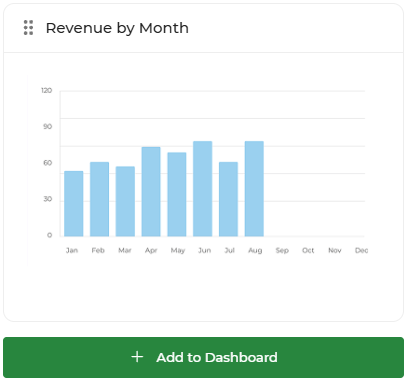
Task: Click the Nov axis label
Action: (335, 250)
